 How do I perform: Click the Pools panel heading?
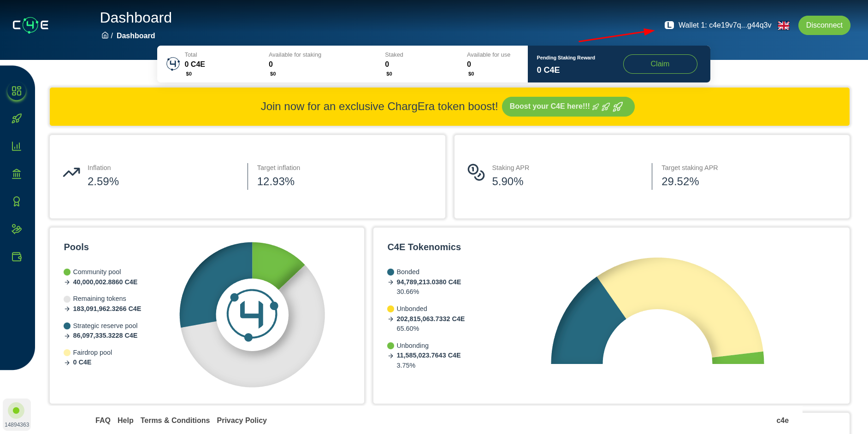[x=76, y=247]
